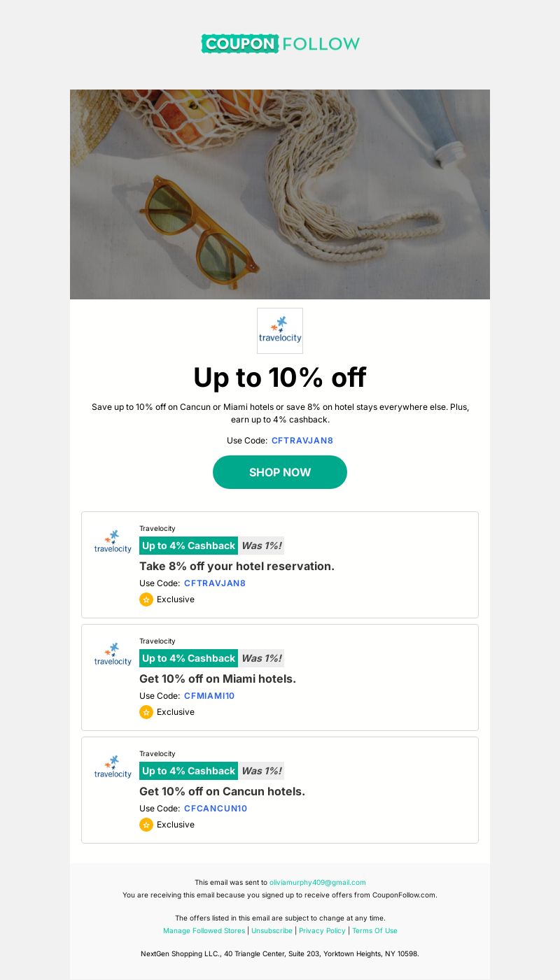Click the CouponFollow logo at top
This screenshot has height=980, width=560.
click(x=280, y=43)
